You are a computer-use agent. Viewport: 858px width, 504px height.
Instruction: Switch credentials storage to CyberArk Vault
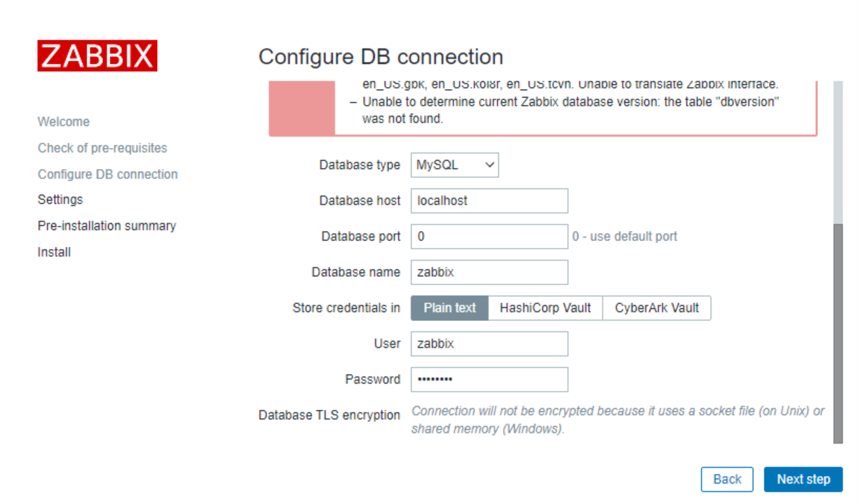[657, 308]
